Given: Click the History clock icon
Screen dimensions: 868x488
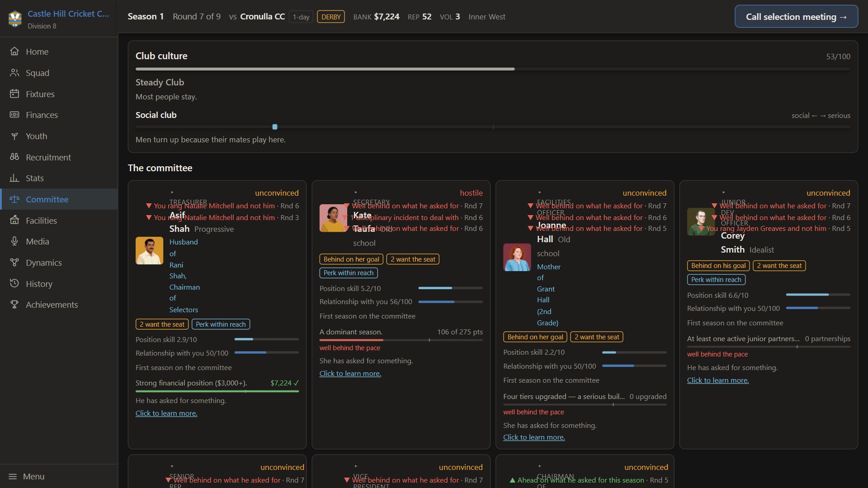Looking at the screenshot, I should click(14, 284).
